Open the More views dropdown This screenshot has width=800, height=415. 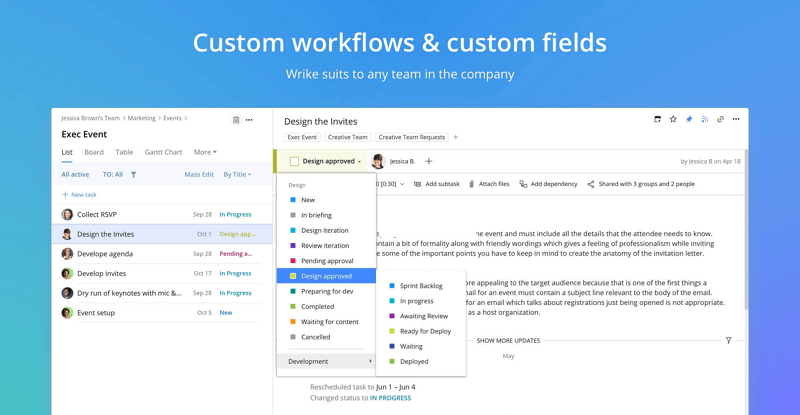pos(204,152)
